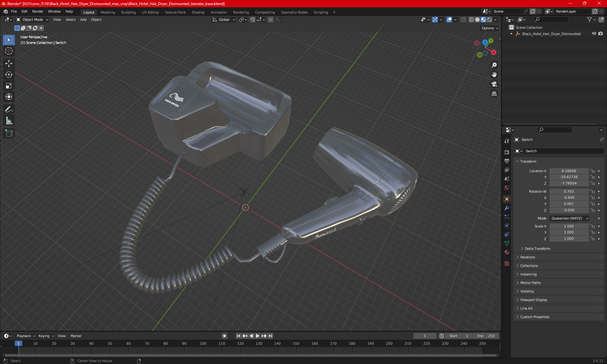This screenshot has height=364, width=607.
Task: Open the Object Constraints properties tab
Action: click(x=507, y=234)
